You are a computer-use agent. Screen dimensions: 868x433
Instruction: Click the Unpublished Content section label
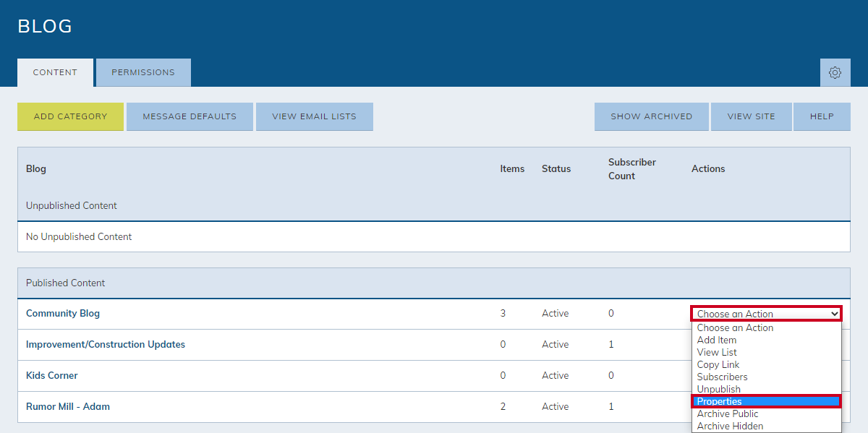click(72, 206)
